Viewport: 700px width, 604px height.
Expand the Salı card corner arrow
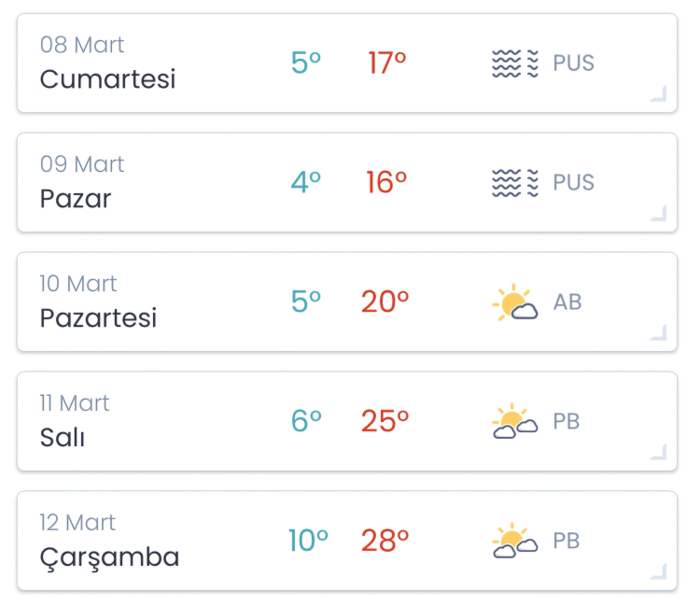click(x=659, y=451)
